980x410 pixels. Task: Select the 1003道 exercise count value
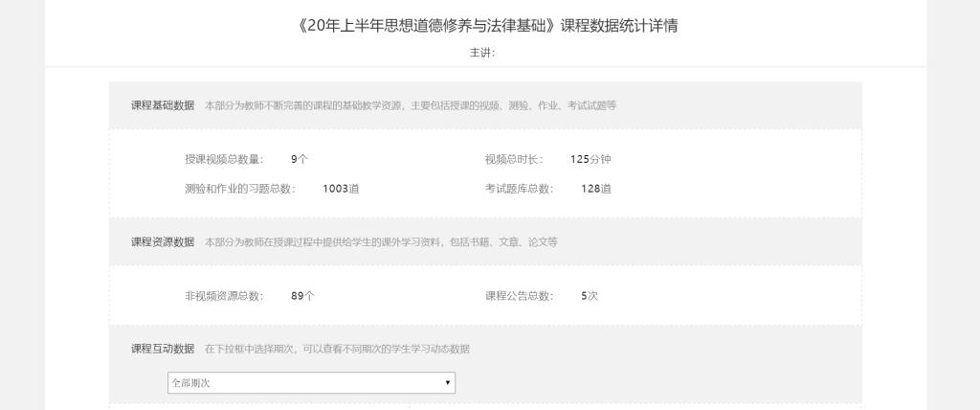pyautogui.click(x=341, y=189)
